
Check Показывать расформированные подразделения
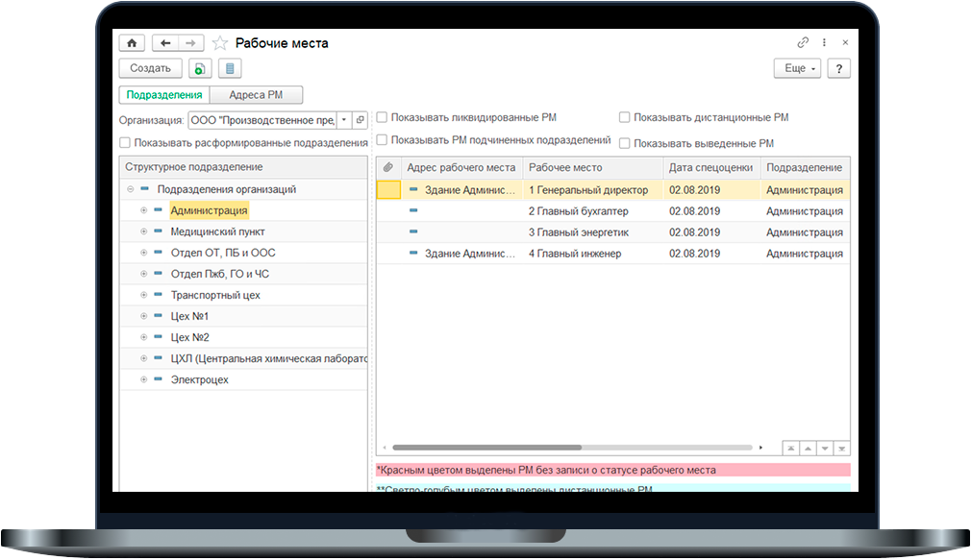(124, 142)
